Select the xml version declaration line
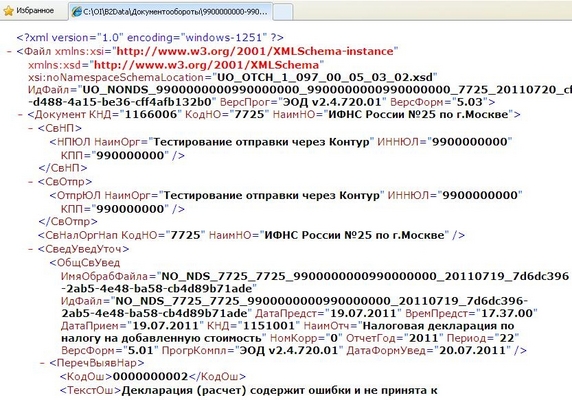This screenshot has height=400, width=572. coord(150,38)
